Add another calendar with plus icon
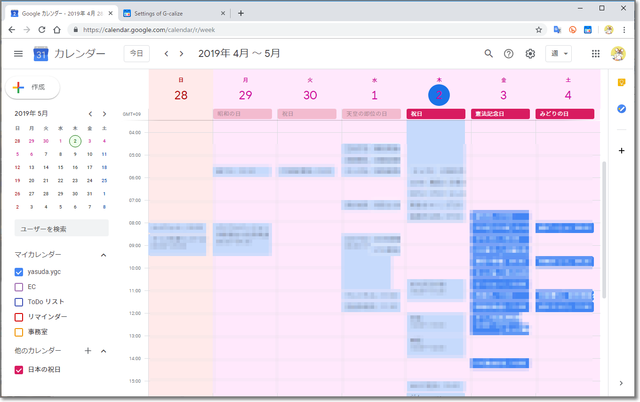Screen dimensions: 640x402 pyautogui.click(x=88, y=351)
